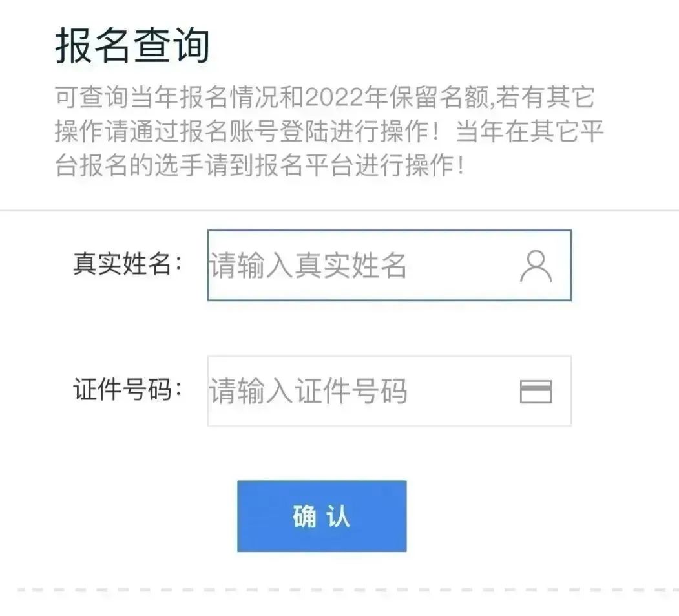The width and height of the screenshot is (679, 616).
Task: Click the dashed separator line at bottom
Action: (346, 590)
